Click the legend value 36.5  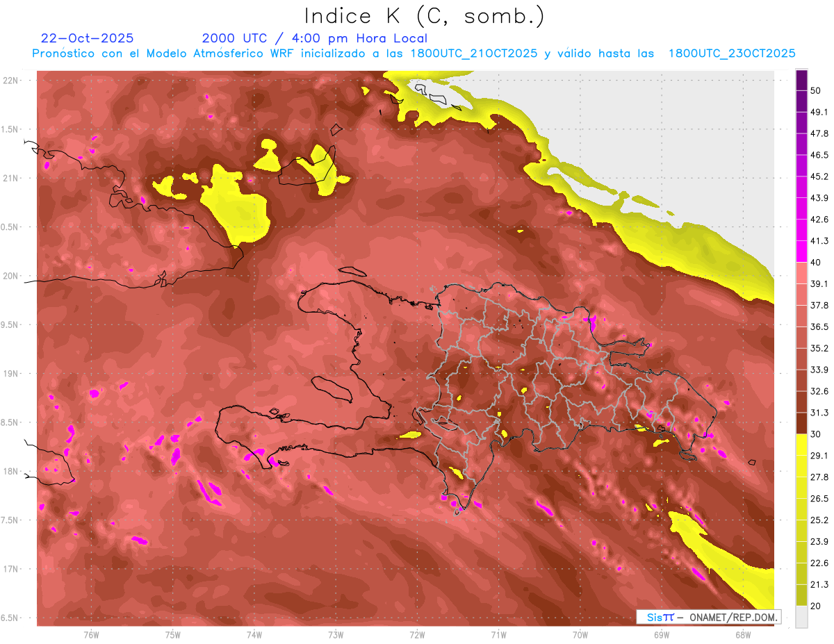pos(819,327)
